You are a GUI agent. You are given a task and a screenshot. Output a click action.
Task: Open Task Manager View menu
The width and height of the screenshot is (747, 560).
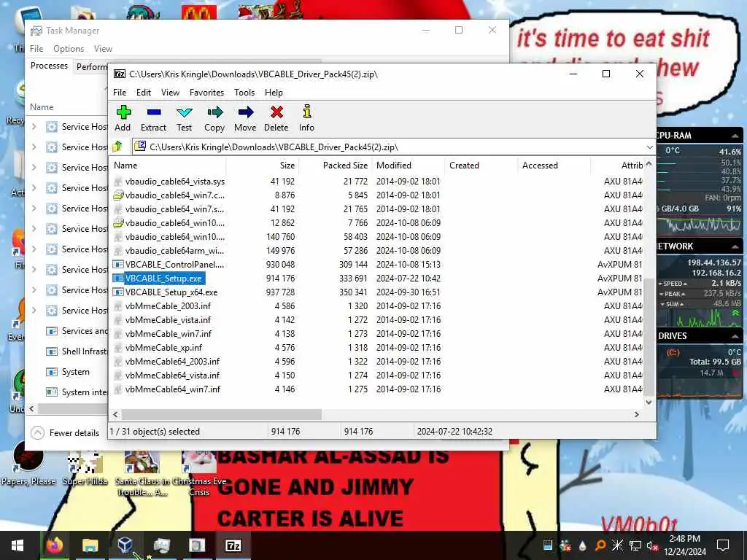[103, 49]
